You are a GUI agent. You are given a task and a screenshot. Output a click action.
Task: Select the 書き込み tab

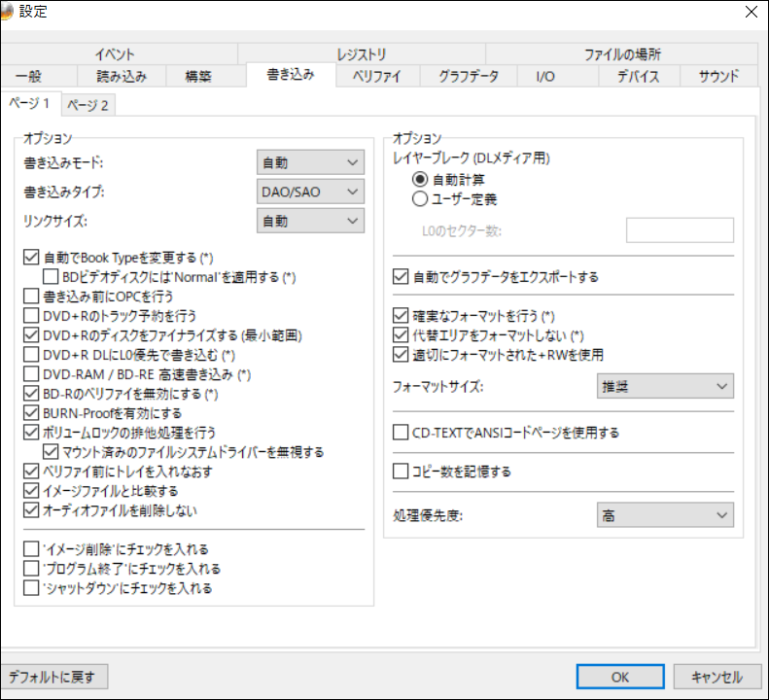291,75
